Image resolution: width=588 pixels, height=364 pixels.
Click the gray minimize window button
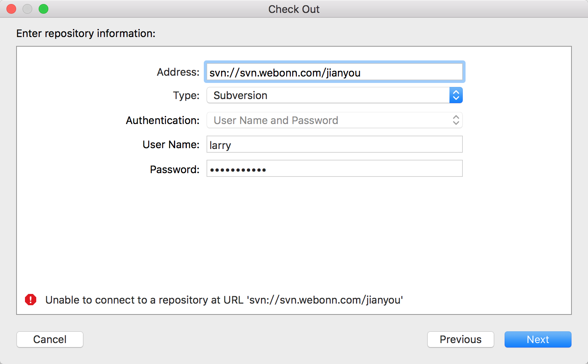[x=27, y=9]
